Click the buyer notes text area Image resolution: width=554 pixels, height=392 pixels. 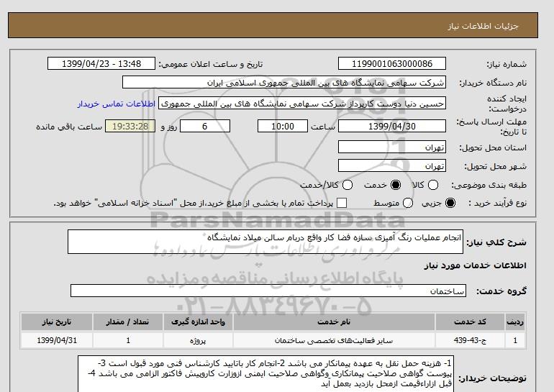pyautogui.click(x=265, y=374)
